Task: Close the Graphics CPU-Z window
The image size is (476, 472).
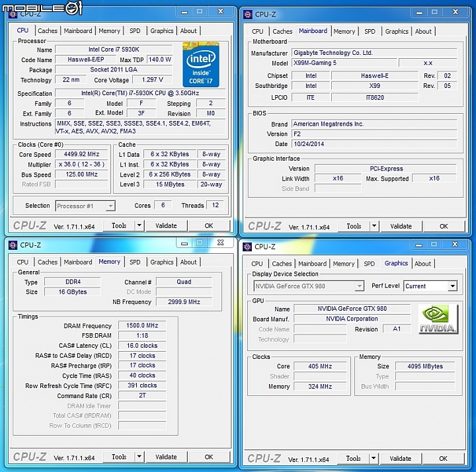Action: click(455, 245)
